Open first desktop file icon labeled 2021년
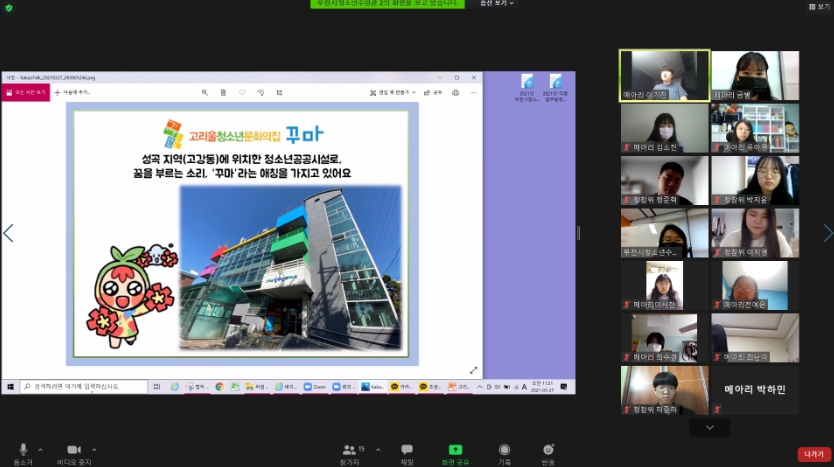This screenshot has height=467, width=834. point(527,88)
